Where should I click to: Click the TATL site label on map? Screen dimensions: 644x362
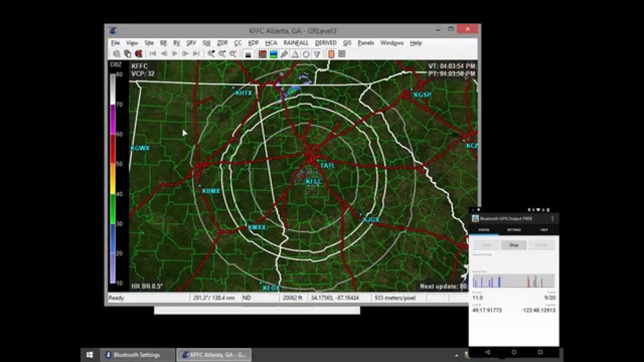[328, 165]
